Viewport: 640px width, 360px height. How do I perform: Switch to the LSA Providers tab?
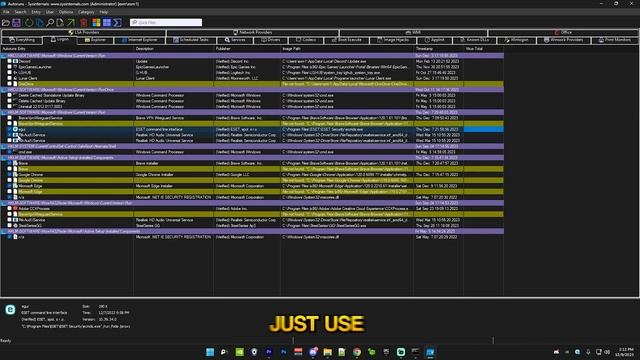84,32
